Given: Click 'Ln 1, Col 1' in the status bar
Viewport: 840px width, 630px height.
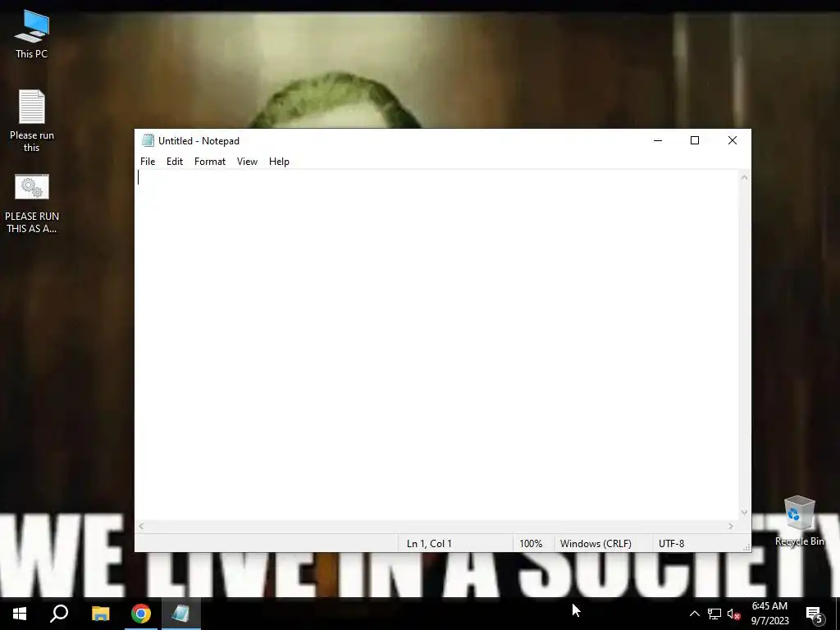Looking at the screenshot, I should pyautogui.click(x=429, y=543).
